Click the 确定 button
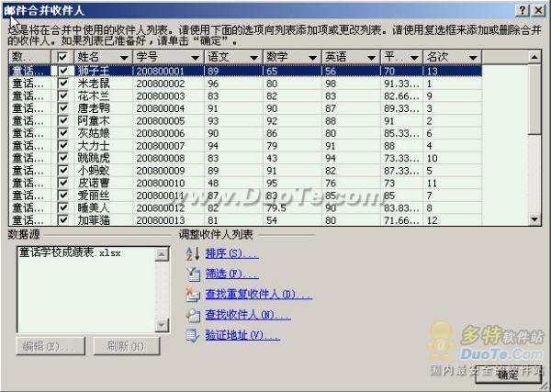This screenshot has width=551, height=392. tap(508, 375)
